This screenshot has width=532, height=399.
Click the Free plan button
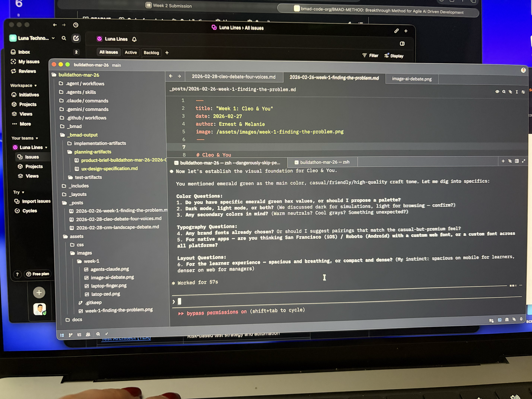38,274
